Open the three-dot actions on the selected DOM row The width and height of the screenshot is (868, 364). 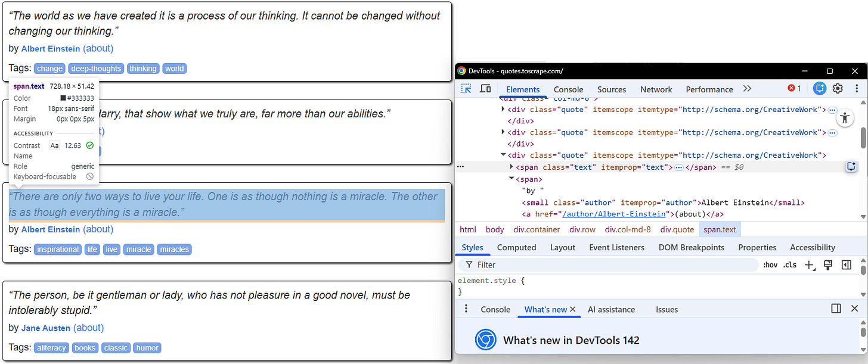[460, 167]
